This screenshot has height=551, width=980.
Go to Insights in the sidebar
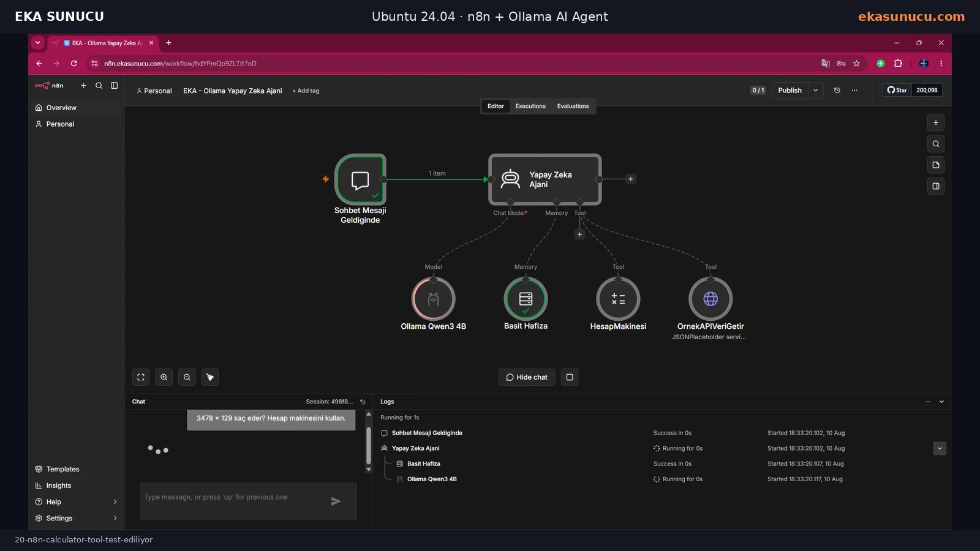point(76,485)
